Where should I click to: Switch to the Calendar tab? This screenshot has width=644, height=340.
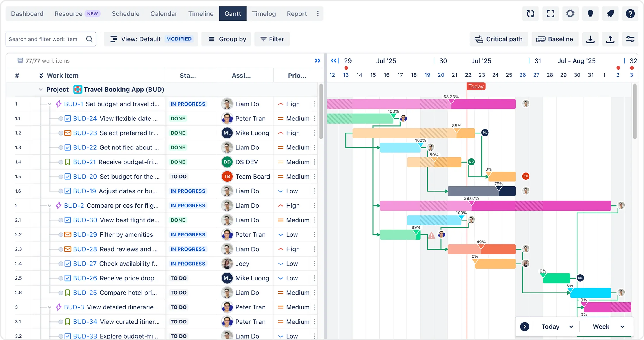[164, 14]
